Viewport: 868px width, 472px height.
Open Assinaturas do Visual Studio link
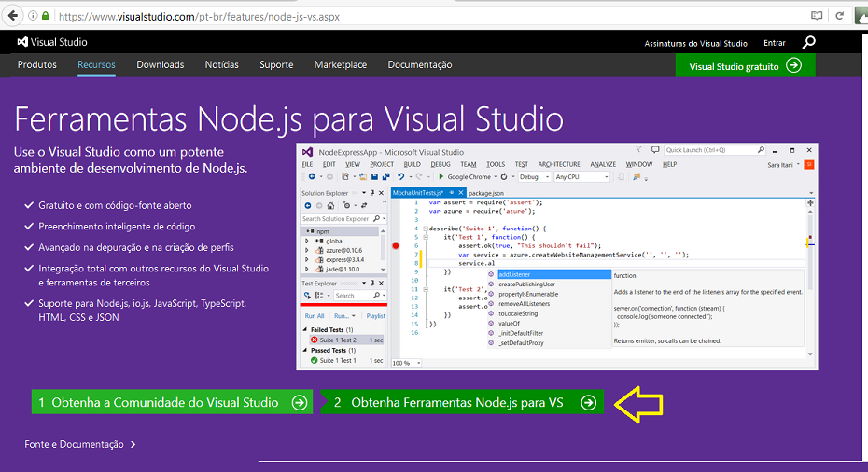click(x=695, y=43)
